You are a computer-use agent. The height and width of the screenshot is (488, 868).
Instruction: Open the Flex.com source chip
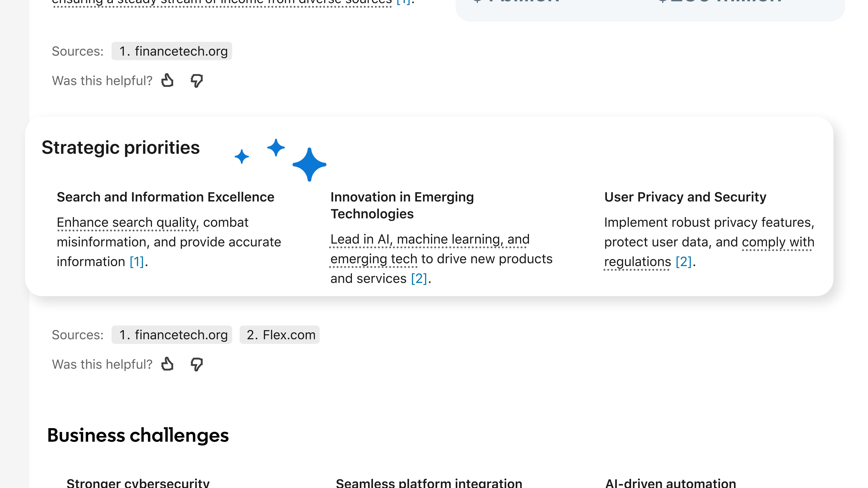pos(280,335)
